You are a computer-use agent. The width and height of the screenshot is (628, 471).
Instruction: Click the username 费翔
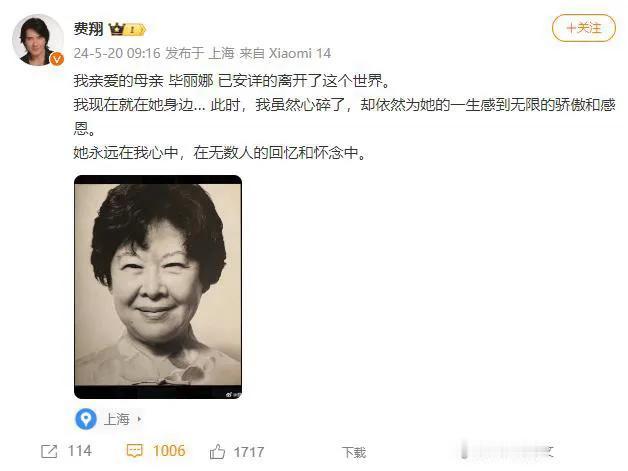click(x=89, y=29)
